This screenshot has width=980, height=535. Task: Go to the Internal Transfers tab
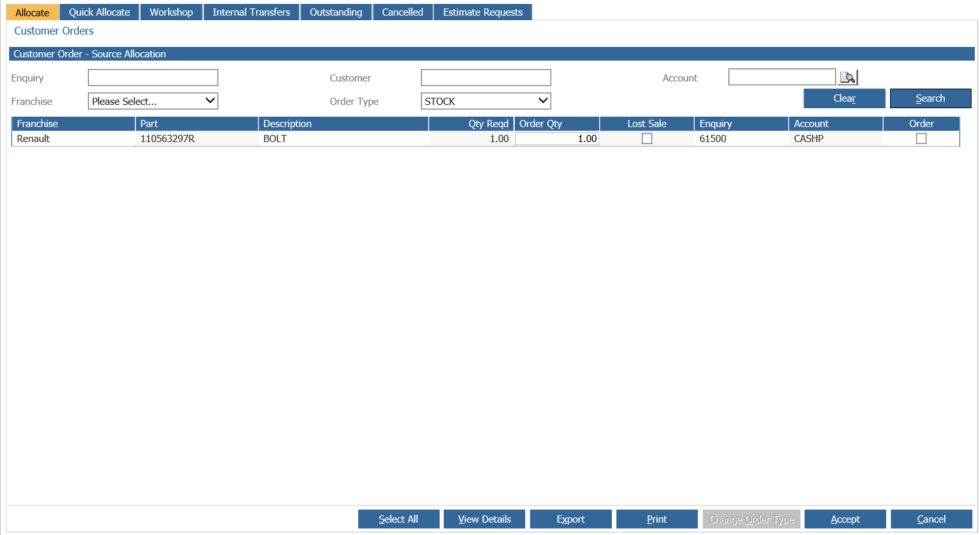tap(252, 12)
